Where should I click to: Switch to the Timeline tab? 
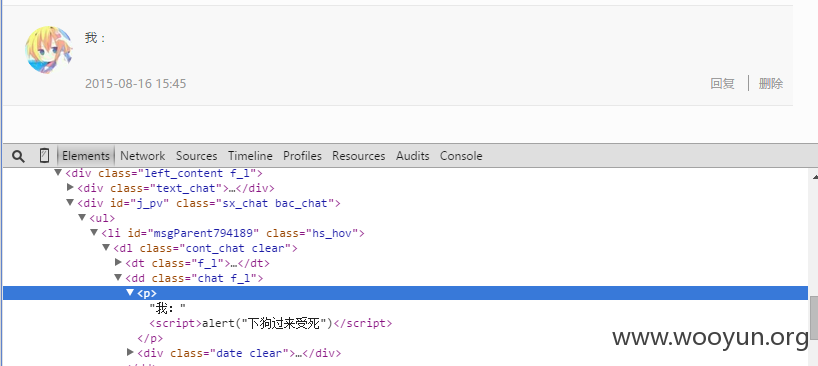[x=250, y=156]
